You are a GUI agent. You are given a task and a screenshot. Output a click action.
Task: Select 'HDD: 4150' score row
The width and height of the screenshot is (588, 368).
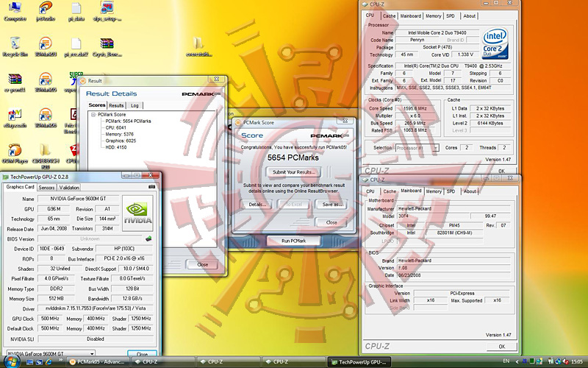pyautogui.click(x=116, y=147)
